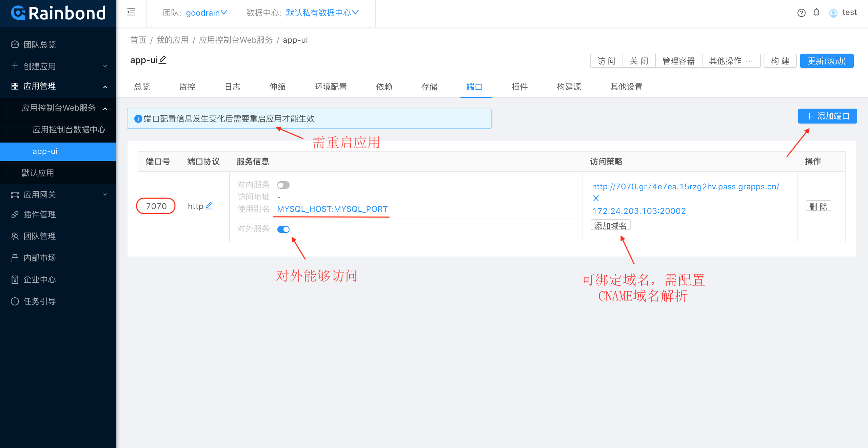
Task: Click the info icon beside 任务引导
Action: 15,301
